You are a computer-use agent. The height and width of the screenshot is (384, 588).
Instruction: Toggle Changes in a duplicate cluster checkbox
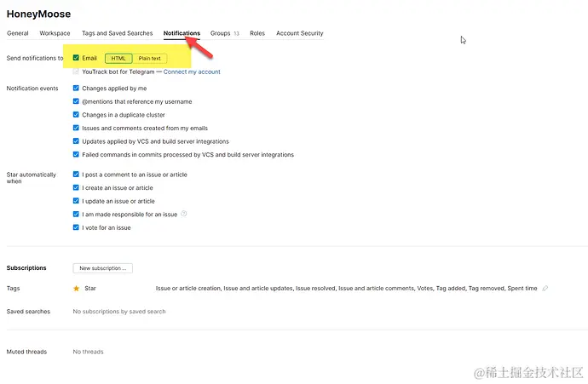(76, 115)
